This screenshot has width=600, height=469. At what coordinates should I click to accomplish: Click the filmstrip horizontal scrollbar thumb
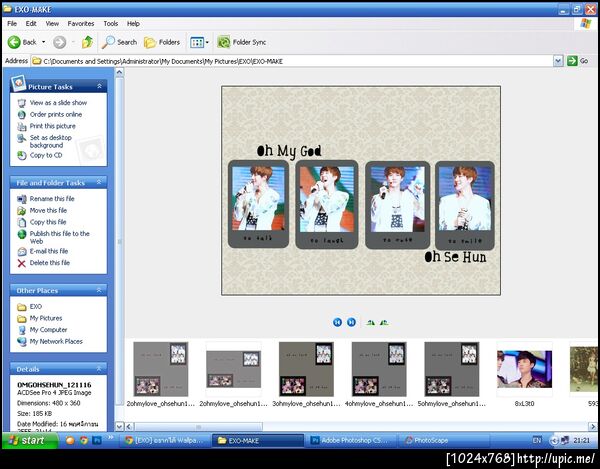(198, 427)
